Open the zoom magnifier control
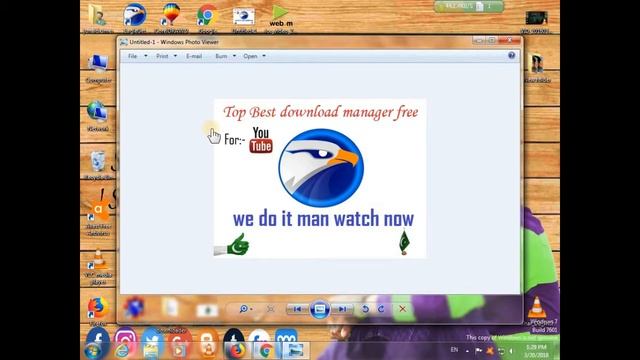This screenshot has height=360, width=640. pyautogui.click(x=245, y=309)
